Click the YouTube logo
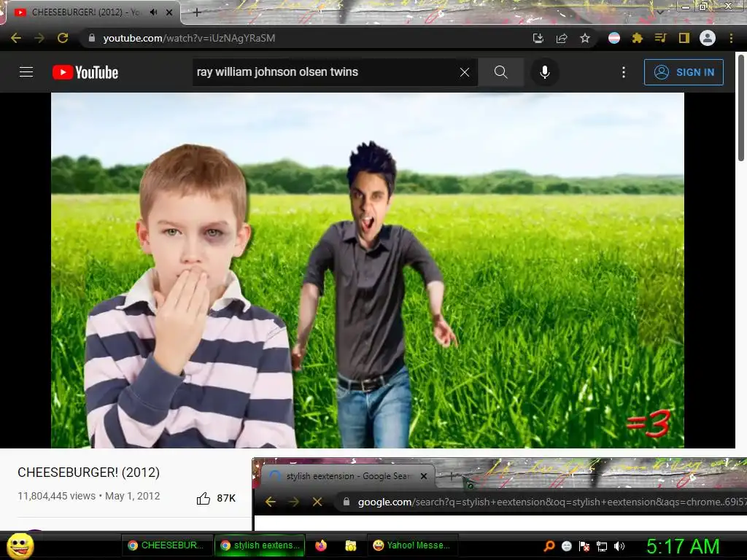Image resolution: width=747 pixels, height=560 pixels. pyautogui.click(x=85, y=72)
